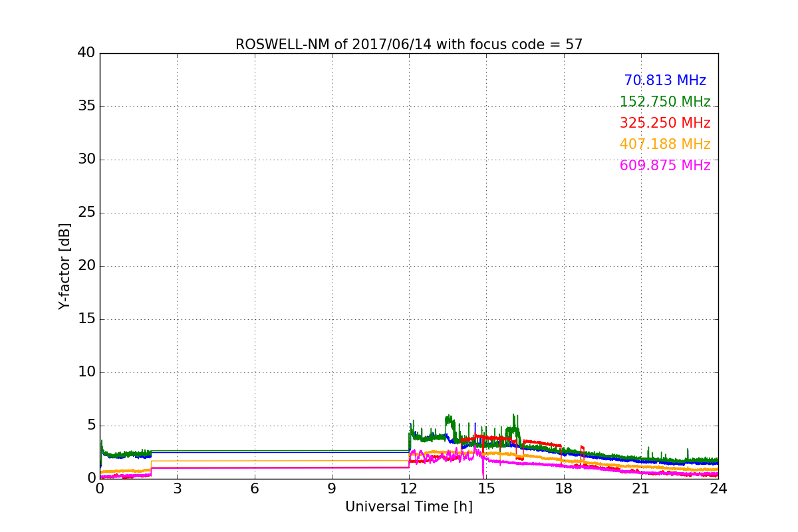Select the 70.813 MHz legend label

pos(664,80)
